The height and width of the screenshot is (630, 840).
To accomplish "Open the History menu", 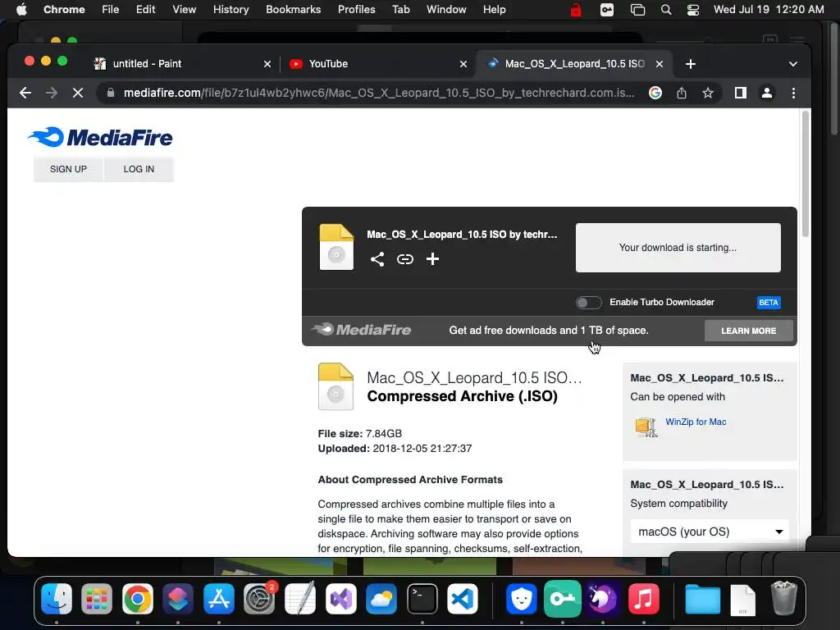I will tap(231, 10).
